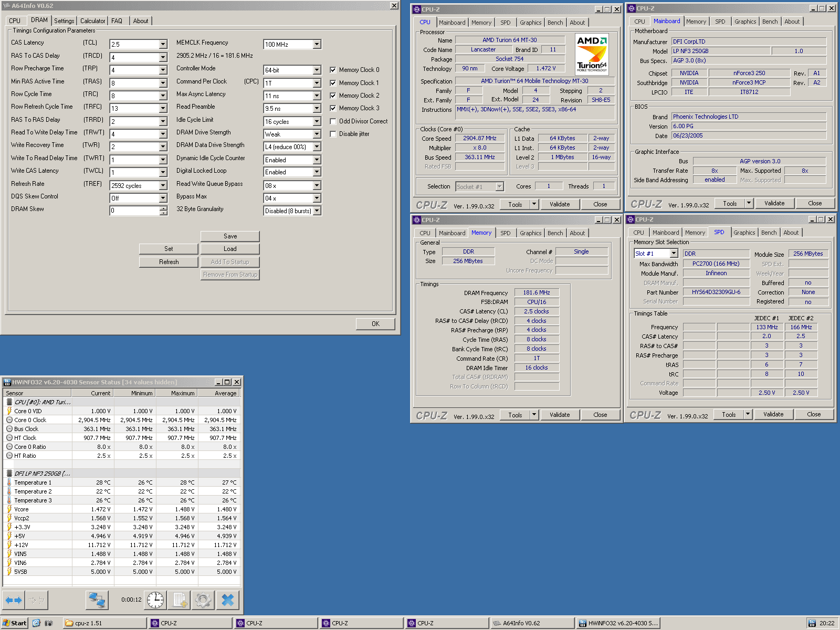This screenshot has width=840, height=630.
Task: Click the Core 0 Clock gauge icon
Action: click(9, 420)
